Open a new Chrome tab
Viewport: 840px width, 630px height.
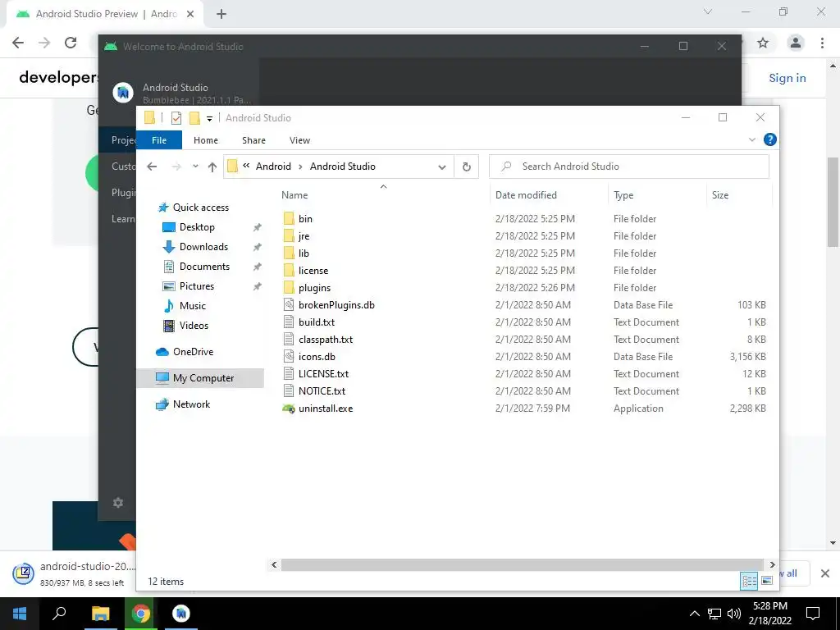[x=221, y=15]
